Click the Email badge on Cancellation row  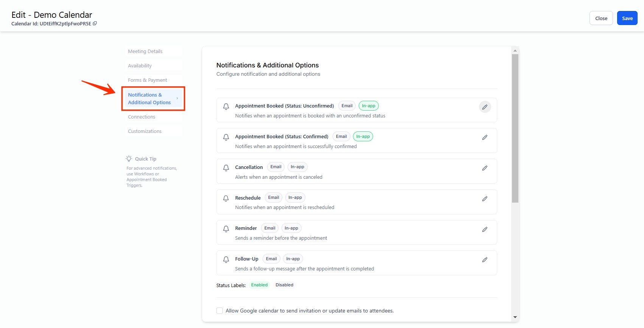[x=276, y=167]
